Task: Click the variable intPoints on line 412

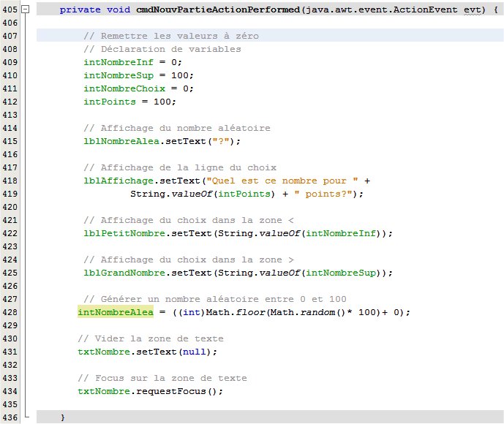Action: tap(110, 102)
